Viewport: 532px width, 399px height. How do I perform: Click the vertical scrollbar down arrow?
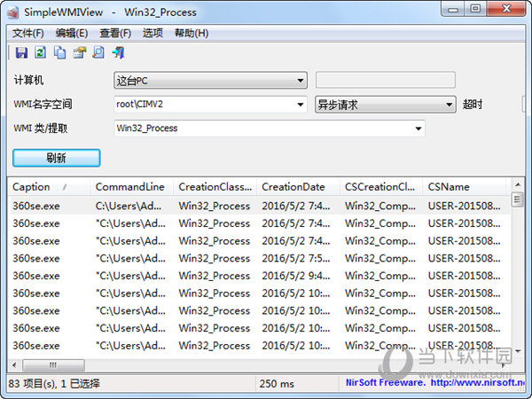518,351
